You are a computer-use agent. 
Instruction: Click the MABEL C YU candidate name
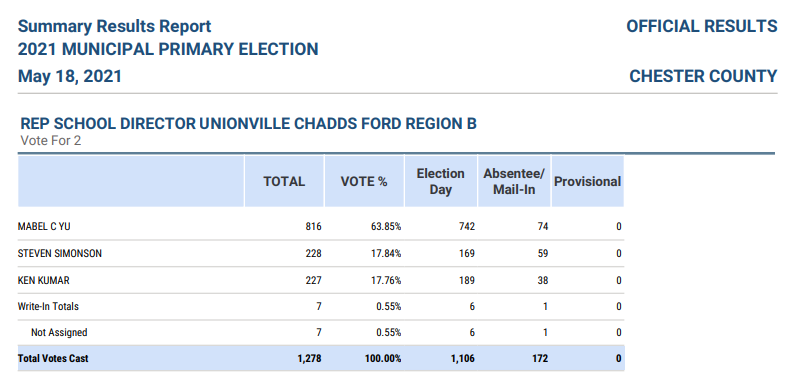44,227
